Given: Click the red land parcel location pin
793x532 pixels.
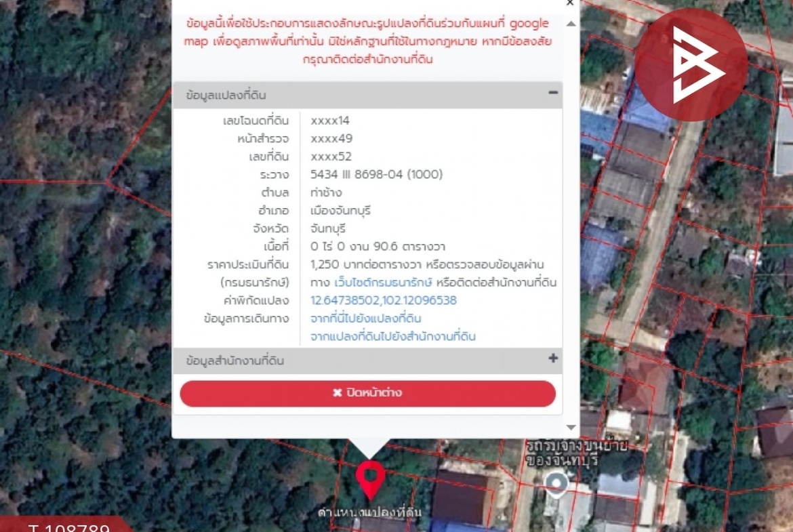Looking at the screenshot, I should click(370, 479).
